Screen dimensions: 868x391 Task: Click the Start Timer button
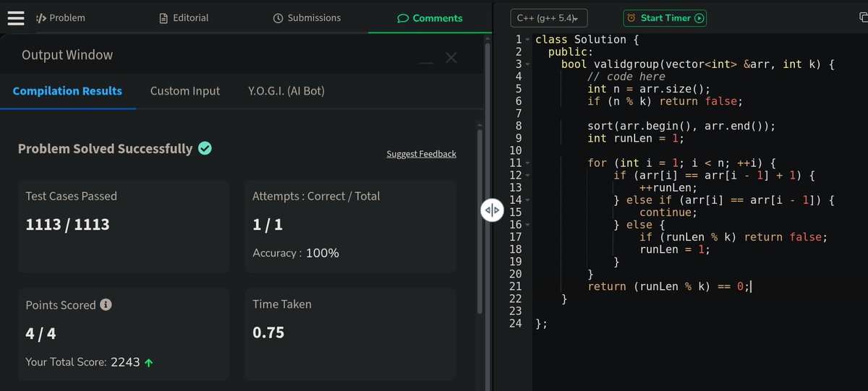pos(665,18)
